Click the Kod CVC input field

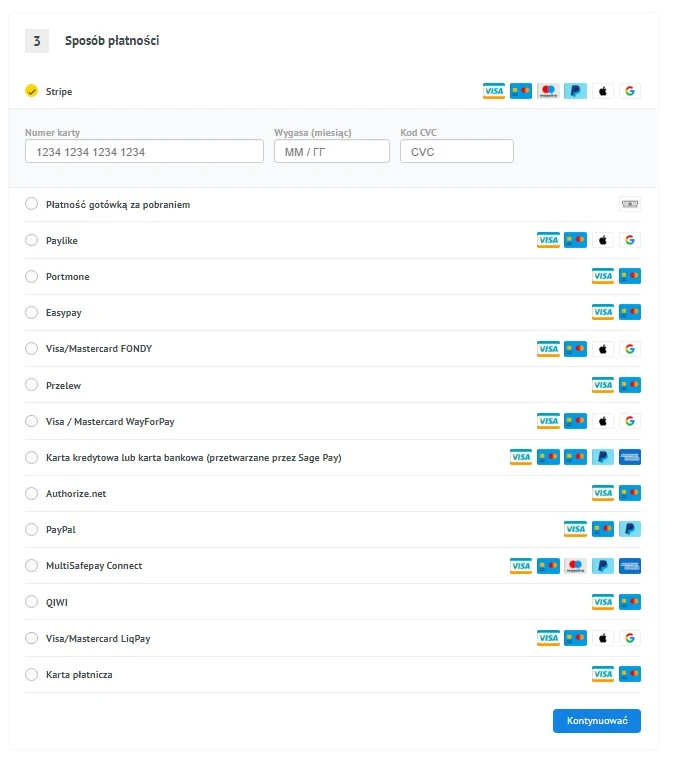pyautogui.click(x=456, y=151)
